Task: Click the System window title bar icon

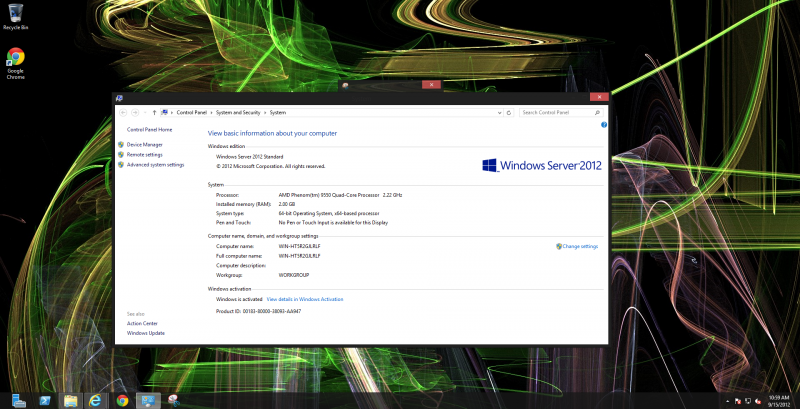Action: pyautogui.click(x=119, y=98)
